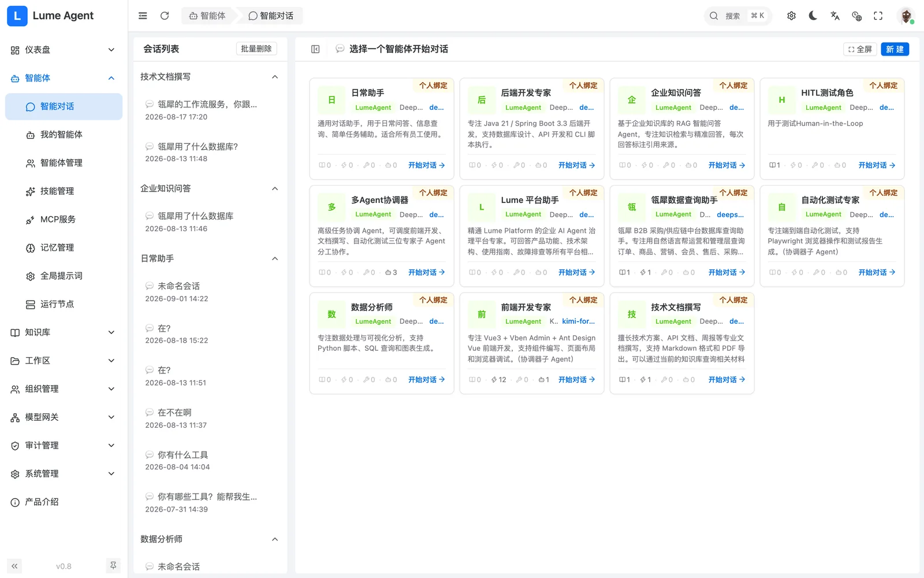
Task: Click the 搜索 search box
Action: (738, 16)
